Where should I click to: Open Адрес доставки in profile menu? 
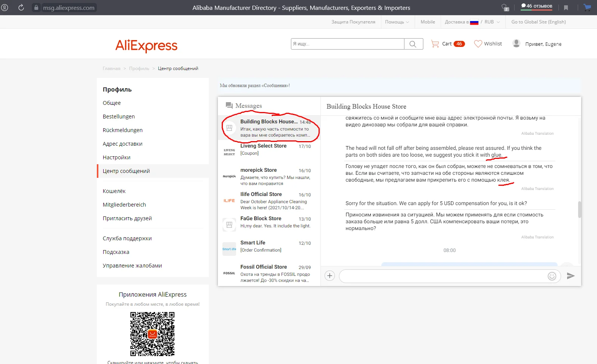(x=123, y=144)
